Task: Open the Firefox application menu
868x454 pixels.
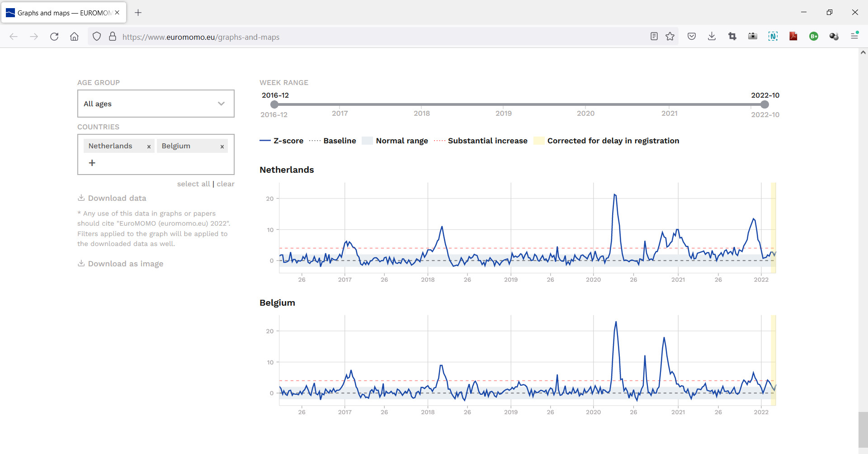Action: (854, 36)
